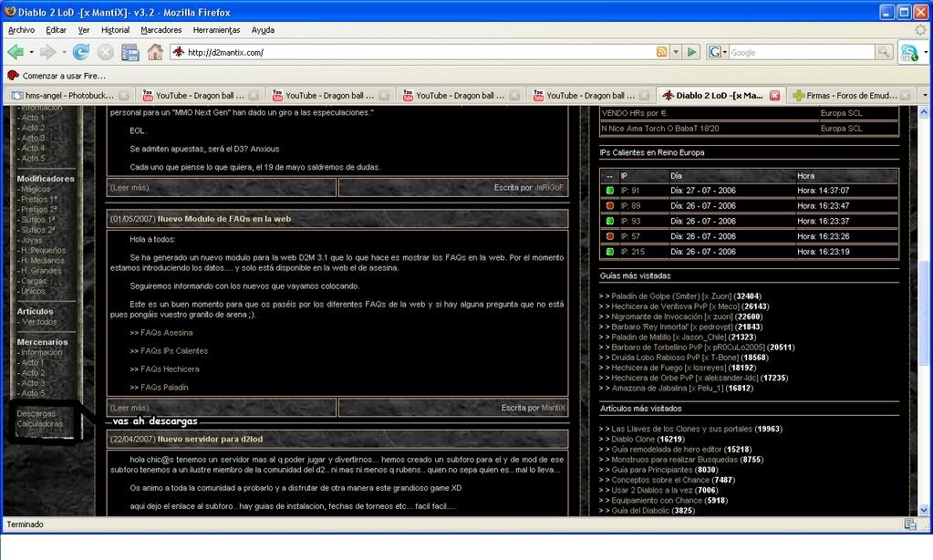Image resolution: width=933 pixels, height=560 pixels.
Task: Open the Marcadores menu
Action: 161,30
